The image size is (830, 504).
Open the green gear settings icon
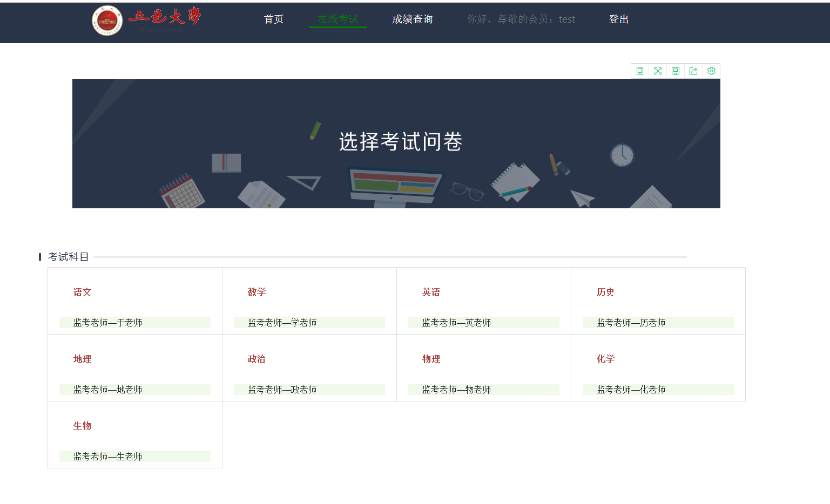(x=711, y=71)
